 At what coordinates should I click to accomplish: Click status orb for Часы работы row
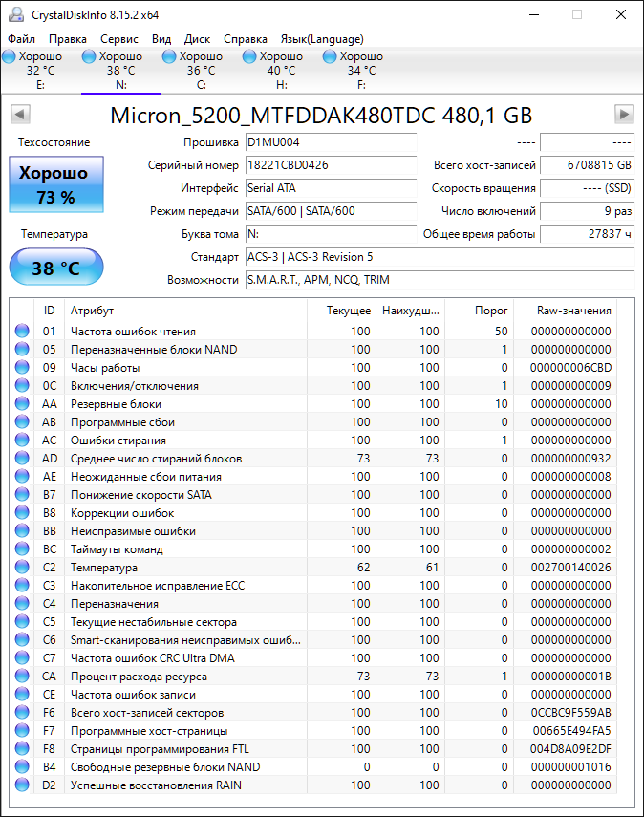pyautogui.click(x=22, y=367)
